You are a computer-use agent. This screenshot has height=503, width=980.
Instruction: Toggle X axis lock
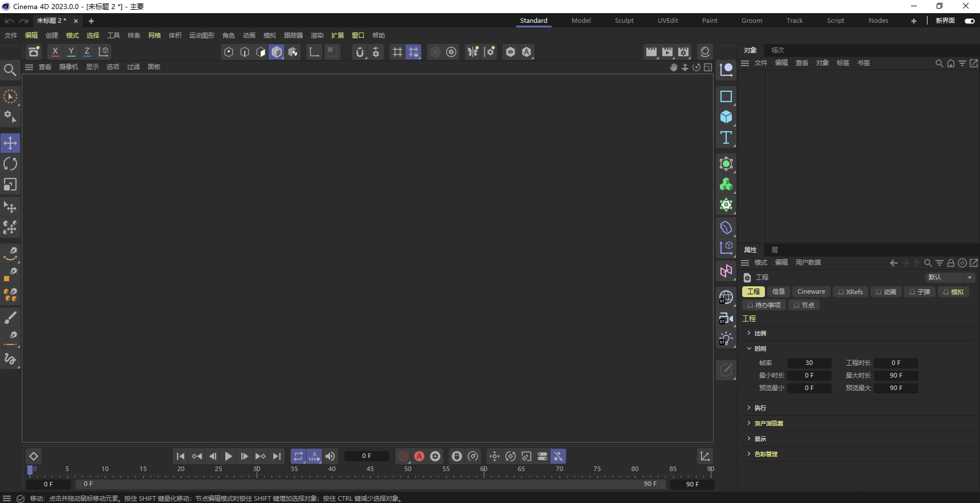(x=55, y=52)
